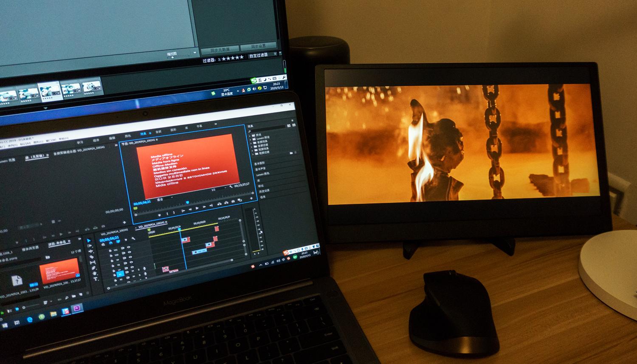637x364 pixels.
Task: Switch to the 学习 workspace tab
Action: 80,142
